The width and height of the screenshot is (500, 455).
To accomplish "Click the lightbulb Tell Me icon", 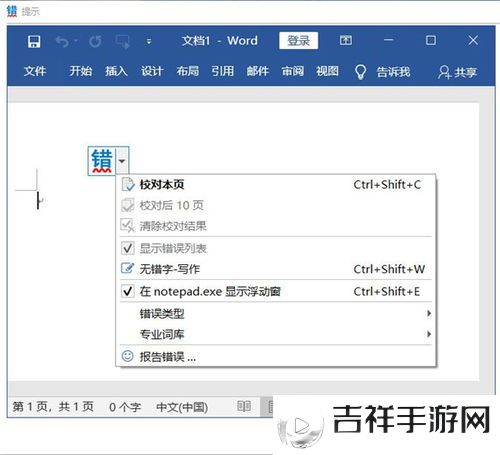I will pyautogui.click(x=360, y=72).
